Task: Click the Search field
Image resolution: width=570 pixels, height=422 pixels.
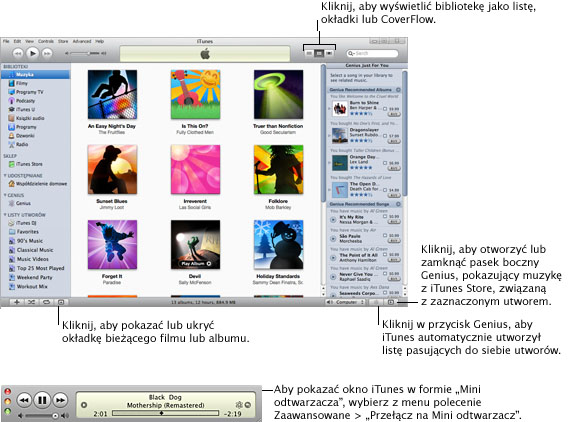Action: coord(372,53)
